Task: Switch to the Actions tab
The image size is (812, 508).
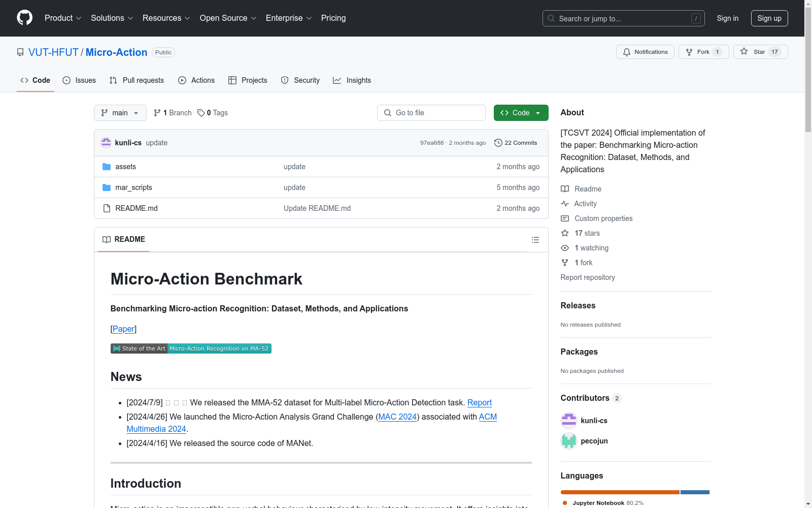Action: coord(196,80)
